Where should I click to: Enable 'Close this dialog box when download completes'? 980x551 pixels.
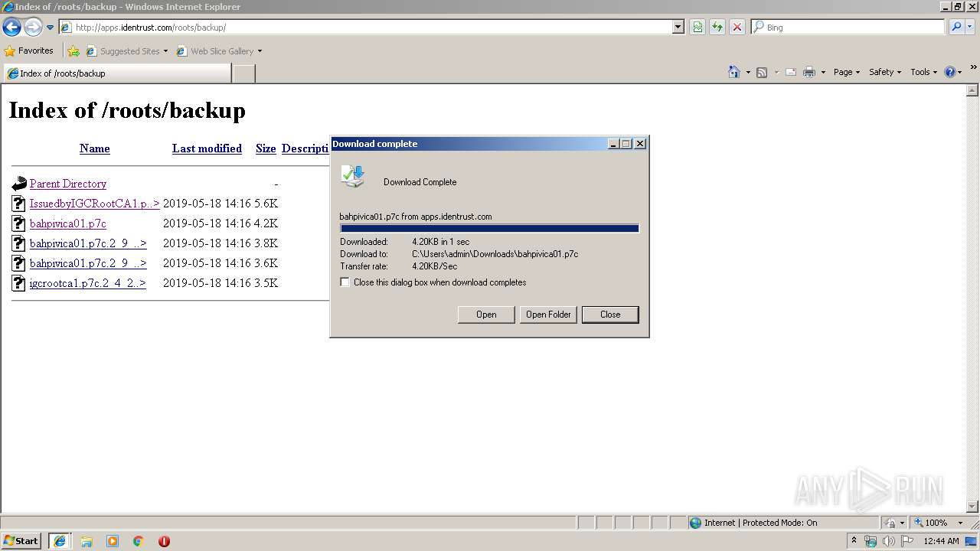(345, 282)
